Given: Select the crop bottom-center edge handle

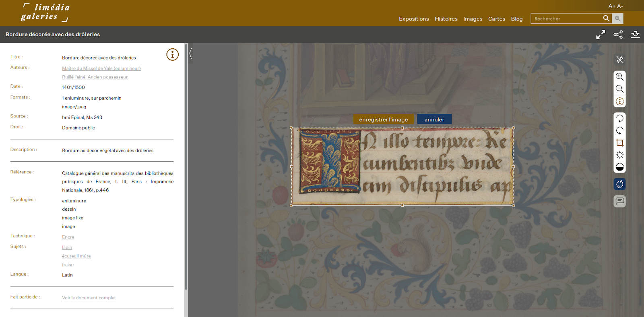Looking at the screenshot, I should click(402, 205).
